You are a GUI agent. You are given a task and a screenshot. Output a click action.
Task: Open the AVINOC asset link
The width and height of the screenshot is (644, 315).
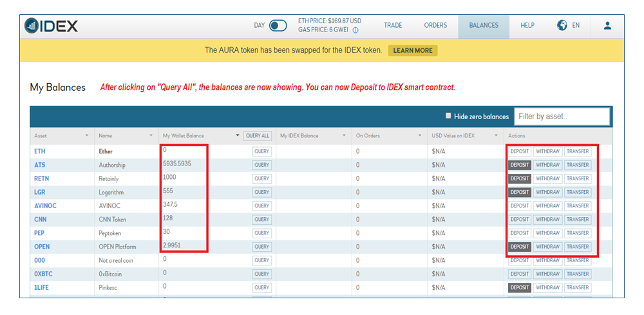tap(45, 205)
